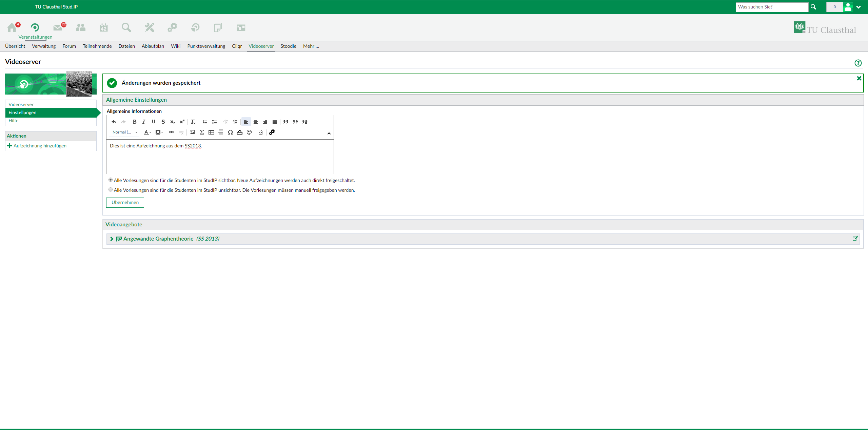Click edit icon for Angewandte Graphentheorie
Screen dimensions: 868x430
(855, 239)
